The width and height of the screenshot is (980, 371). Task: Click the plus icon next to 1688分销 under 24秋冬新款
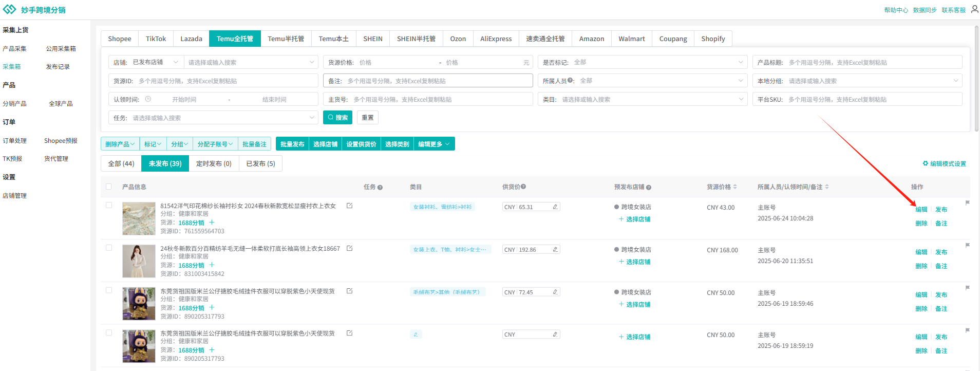coord(212,265)
